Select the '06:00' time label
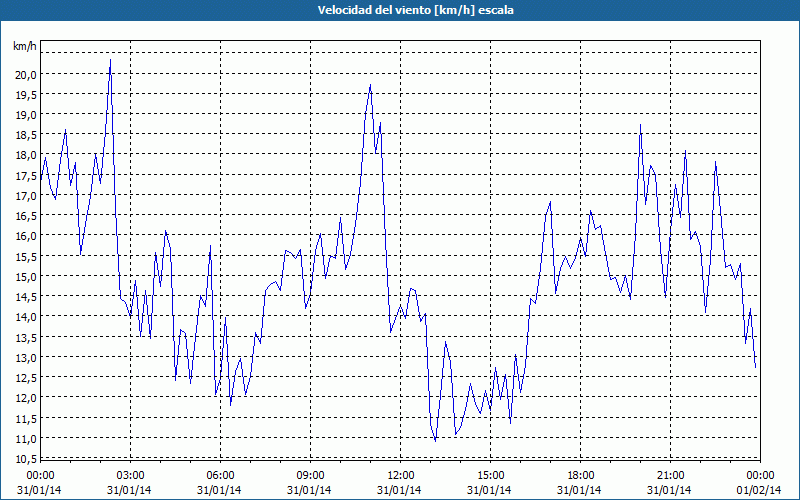The image size is (800, 500). [220, 476]
